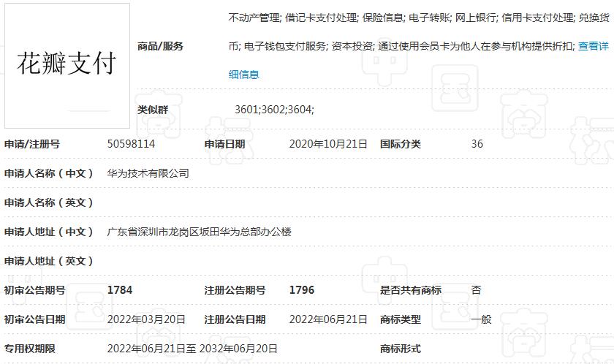Click preliminary announcement date 2022年03月20日
This screenshot has height=364, width=614.
pos(146,319)
